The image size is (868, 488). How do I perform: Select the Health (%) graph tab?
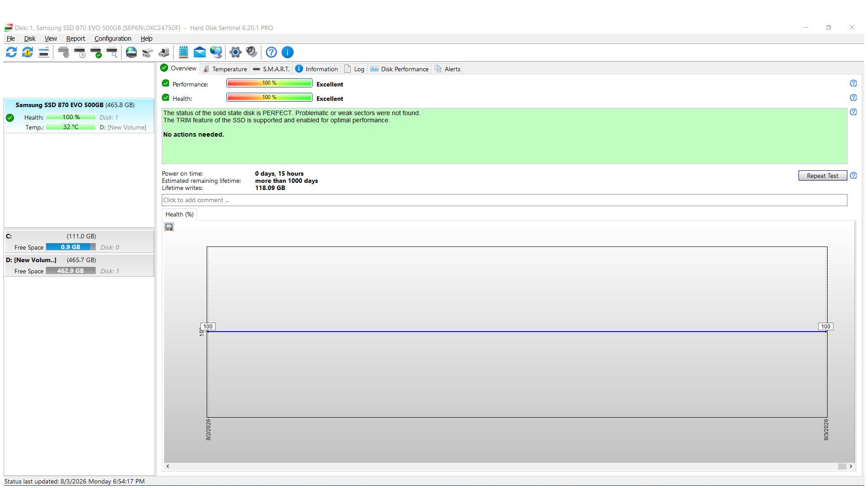[x=179, y=214]
